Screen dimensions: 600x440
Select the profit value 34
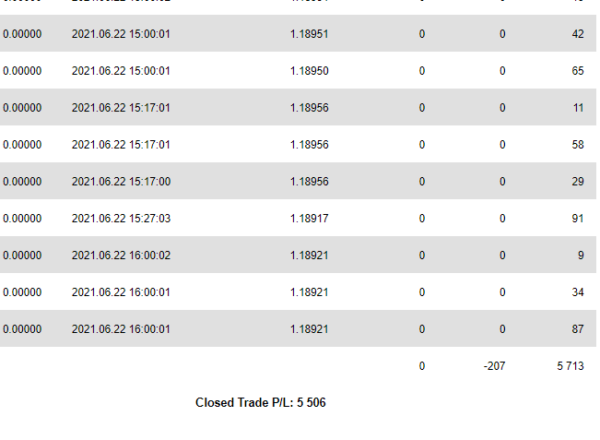578,292
